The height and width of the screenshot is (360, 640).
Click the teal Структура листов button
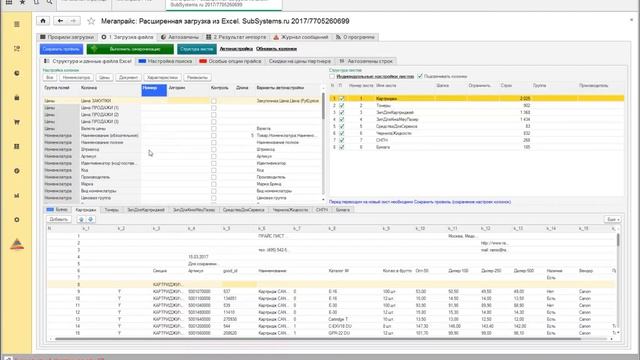click(x=197, y=49)
